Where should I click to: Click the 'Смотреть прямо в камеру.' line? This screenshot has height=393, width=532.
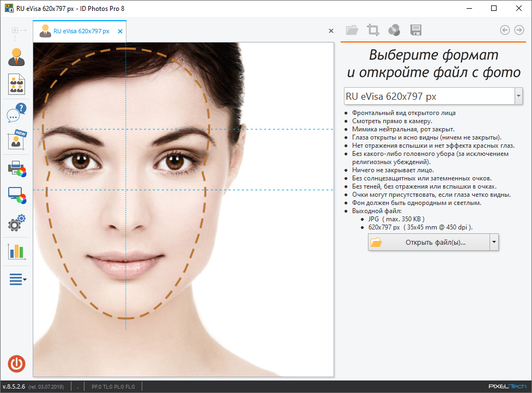point(392,121)
